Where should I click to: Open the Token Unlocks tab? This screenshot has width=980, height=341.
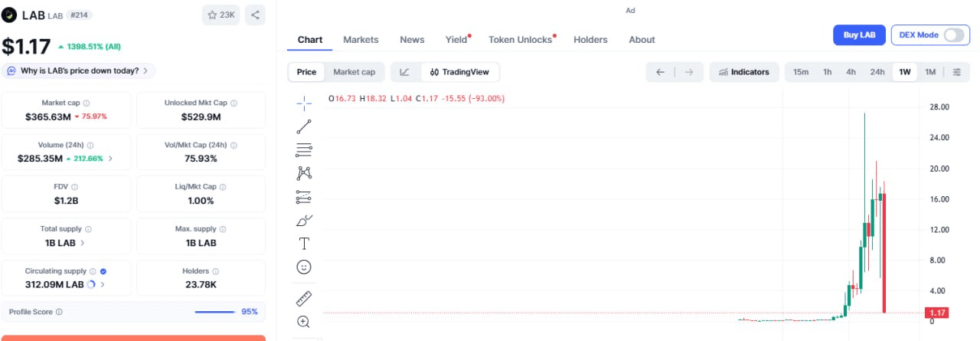[521, 40]
